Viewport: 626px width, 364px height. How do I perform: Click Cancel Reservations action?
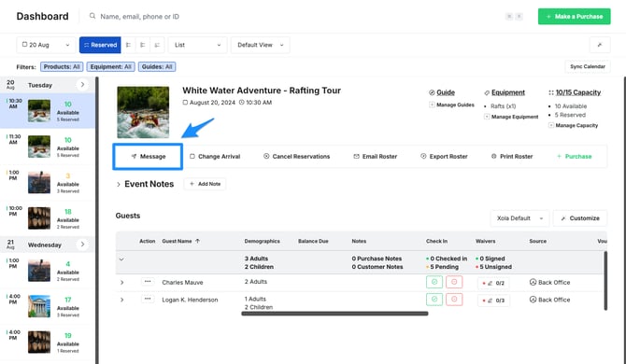coord(296,156)
